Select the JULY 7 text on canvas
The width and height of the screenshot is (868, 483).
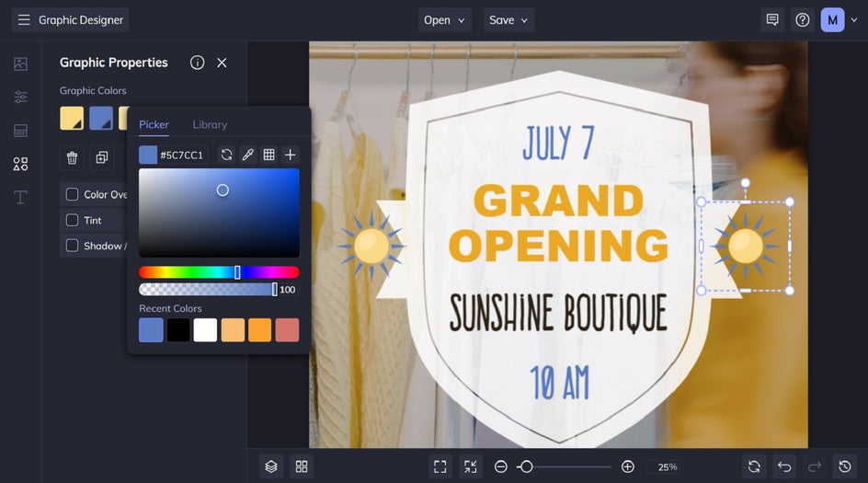[x=558, y=143]
